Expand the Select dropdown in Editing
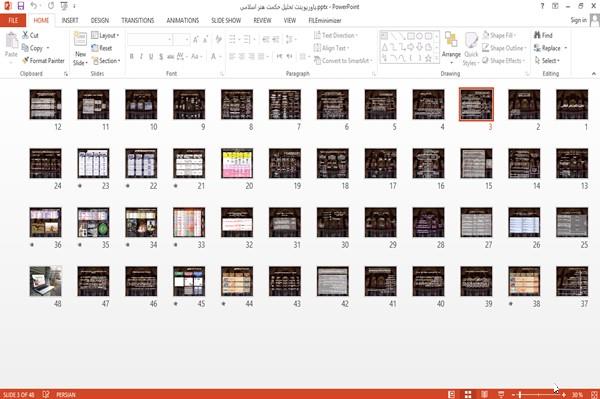The width and height of the screenshot is (600, 399). pos(548,60)
